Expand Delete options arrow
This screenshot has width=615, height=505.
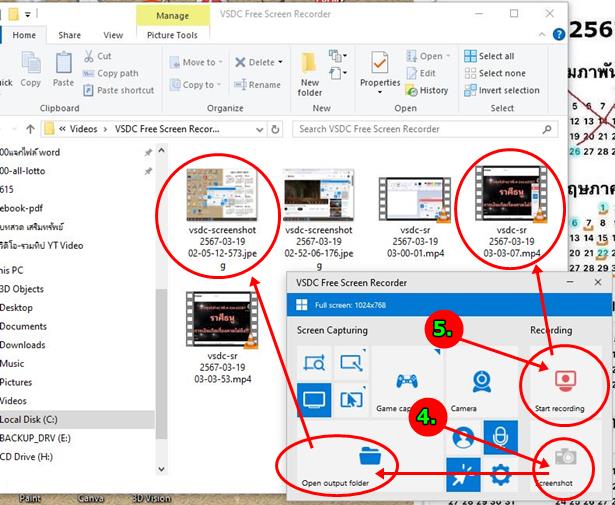(x=280, y=62)
